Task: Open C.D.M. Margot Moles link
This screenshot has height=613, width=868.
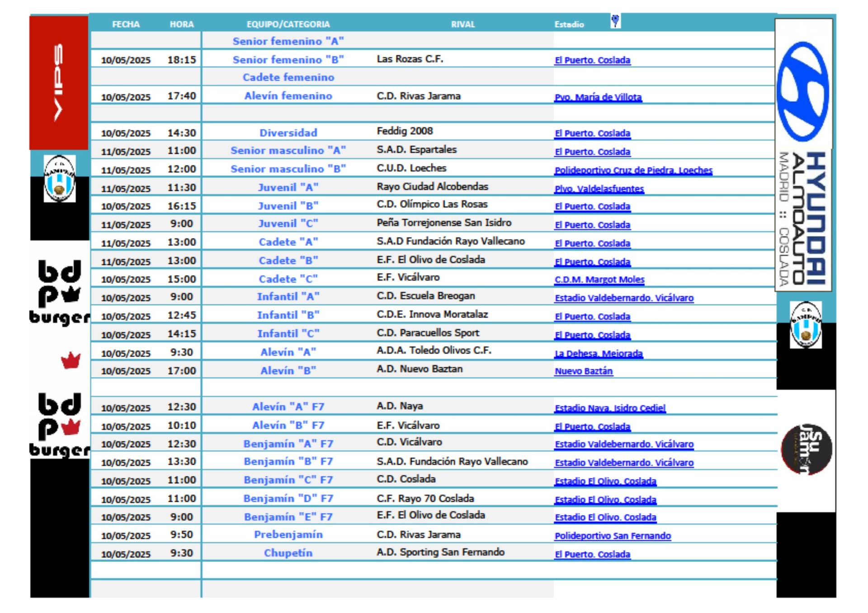Action: pyautogui.click(x=599, y=280)
